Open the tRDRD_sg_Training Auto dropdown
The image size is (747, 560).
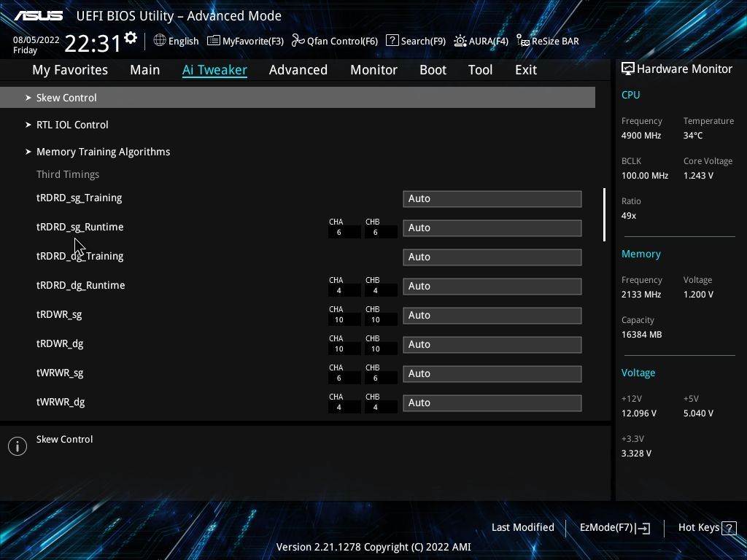(492, 199)
